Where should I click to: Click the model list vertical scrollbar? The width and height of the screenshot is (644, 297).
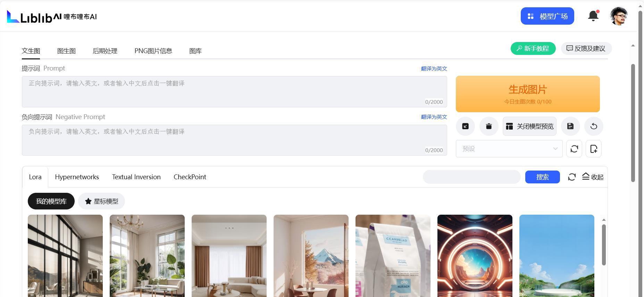604,245
